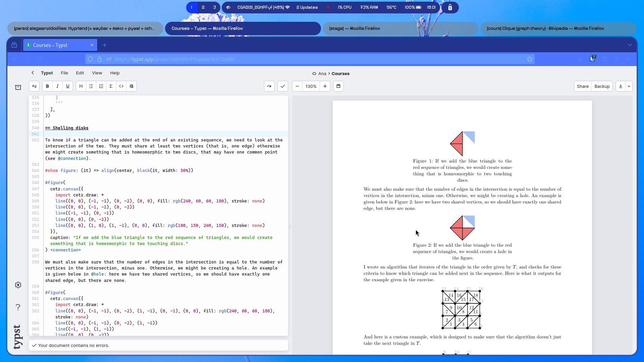
Task: Toggle underline formatting
Action: (x=68, y=86)
